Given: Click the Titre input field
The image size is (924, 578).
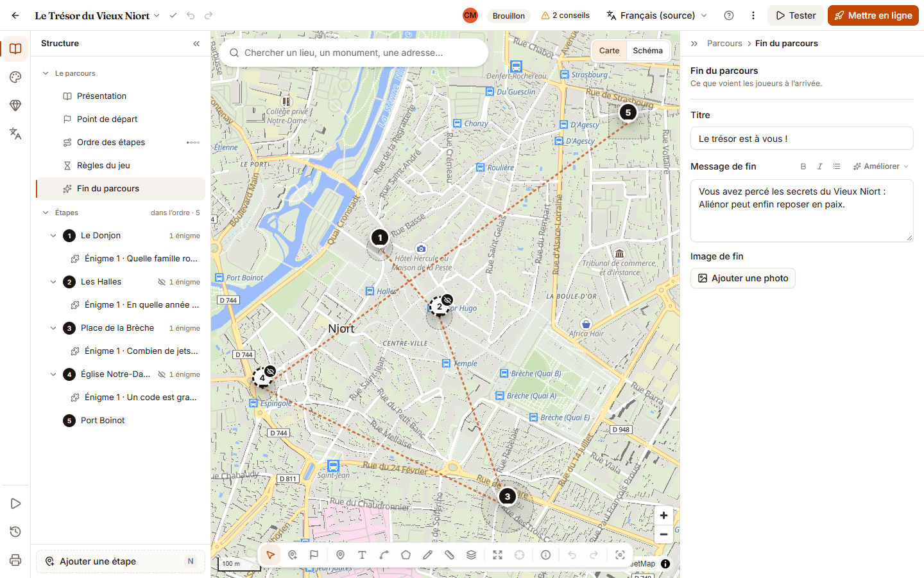Looking at the screenshot, I should 802,139.
